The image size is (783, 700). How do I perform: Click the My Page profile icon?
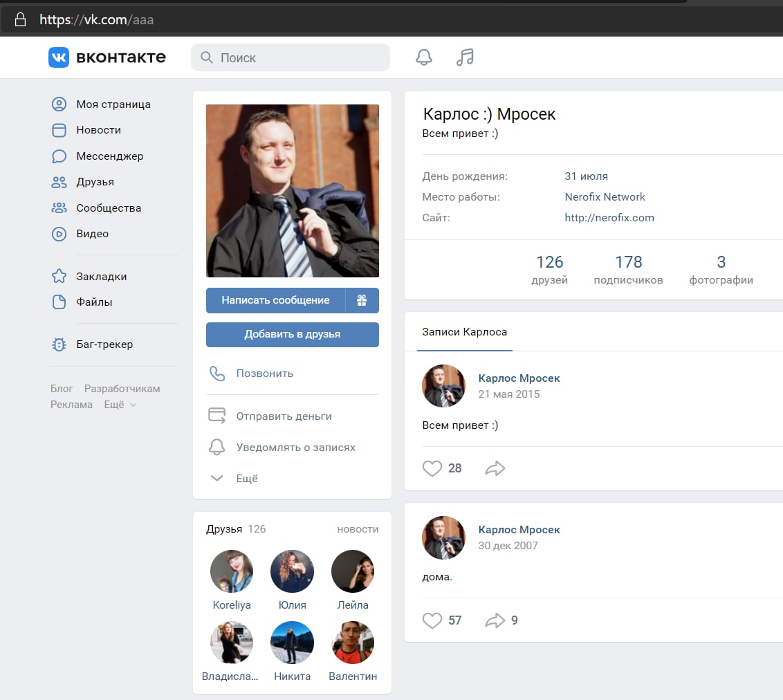[59, 104]
